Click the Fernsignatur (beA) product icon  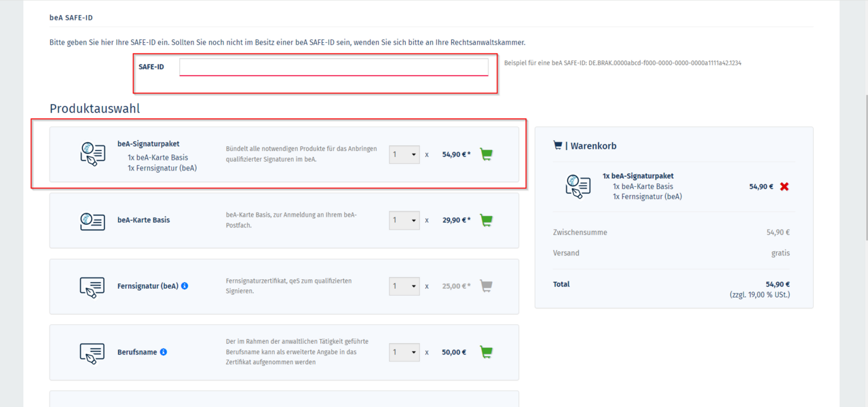[92, 287]
